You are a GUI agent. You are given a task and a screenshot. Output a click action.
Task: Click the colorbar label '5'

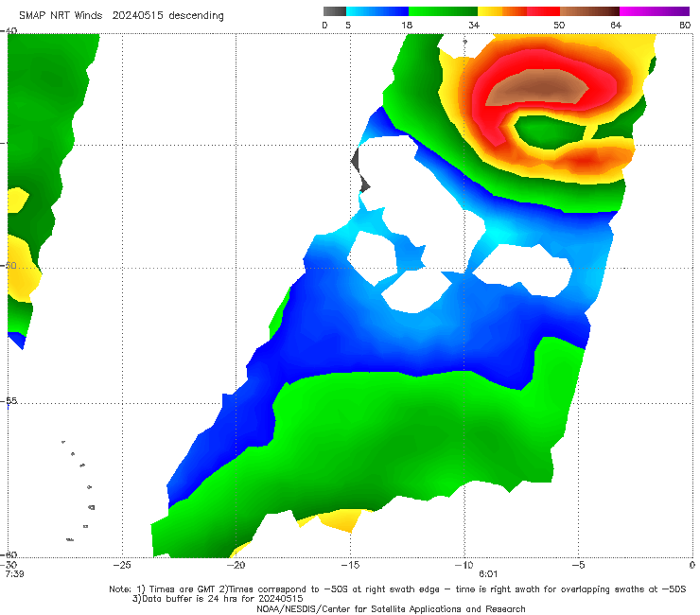pos(348,25)
